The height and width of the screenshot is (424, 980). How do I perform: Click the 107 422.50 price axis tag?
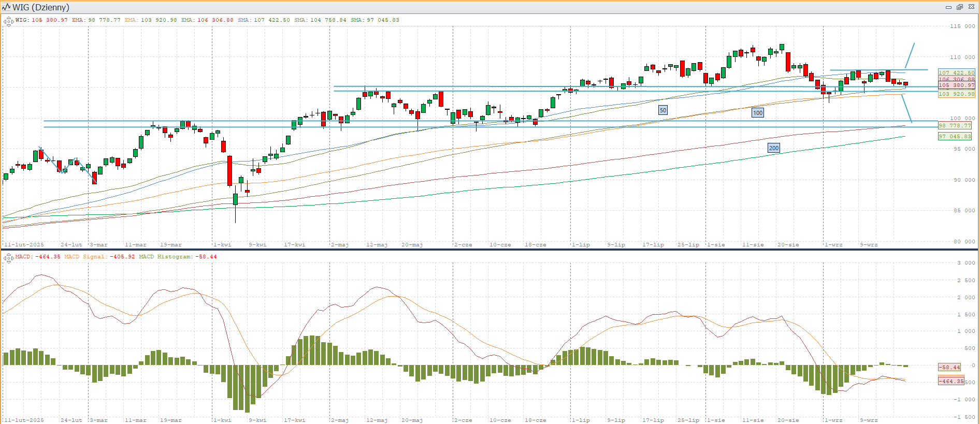coord(956,73)
